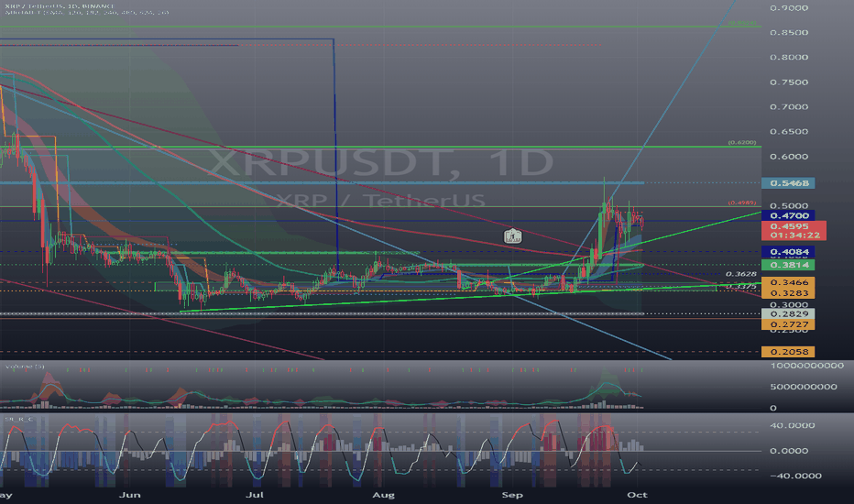Click the orange 0.3466 price label

[788, 282]
